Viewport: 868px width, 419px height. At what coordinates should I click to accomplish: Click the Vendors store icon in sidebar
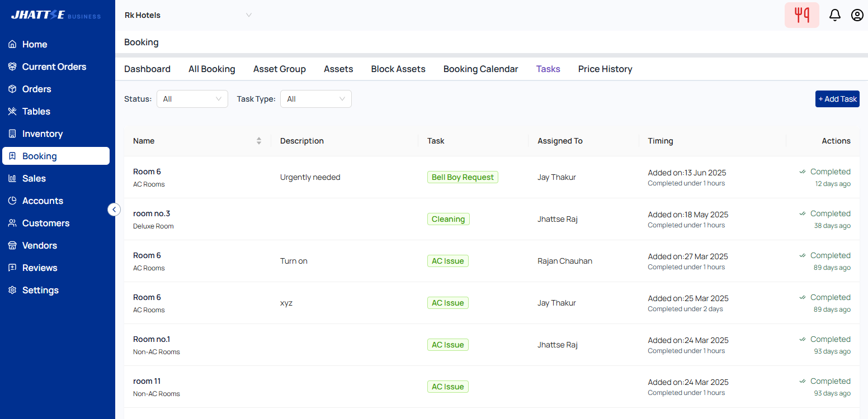[12, 245]
